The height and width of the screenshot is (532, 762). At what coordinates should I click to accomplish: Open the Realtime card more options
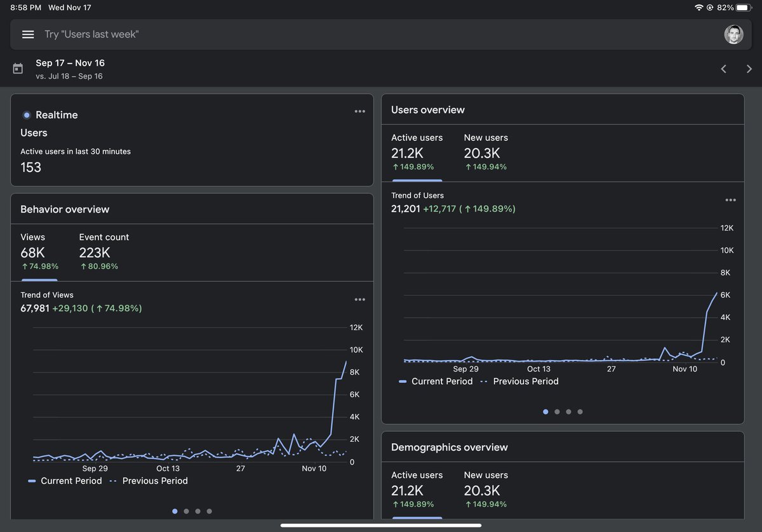[x=360, y=111]
